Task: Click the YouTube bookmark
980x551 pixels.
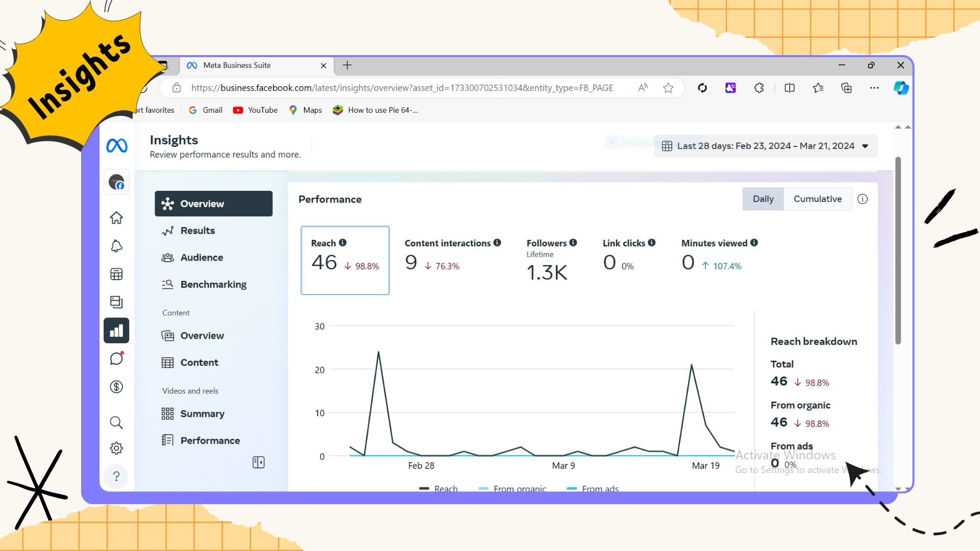Action: click(255, 110)
